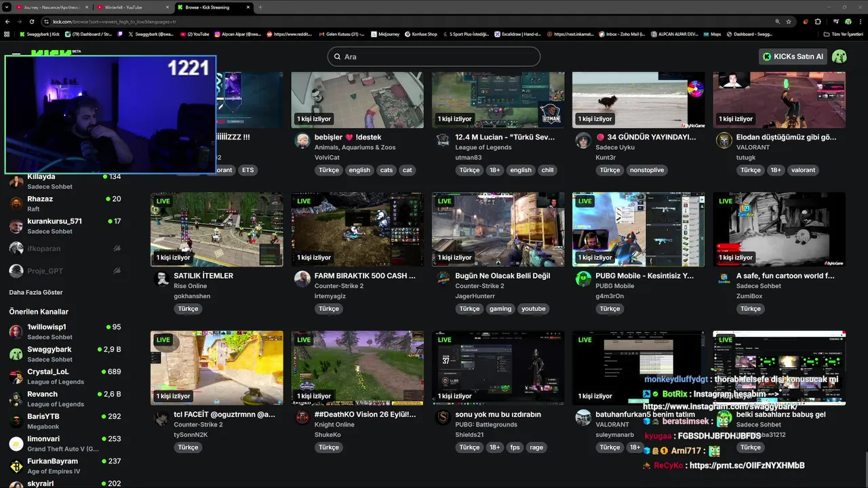The height and width of the screenshot is (488, 868).
Task: Open the Midjourney bookmark
Action: pyautogui.click(x=385, y=34)
